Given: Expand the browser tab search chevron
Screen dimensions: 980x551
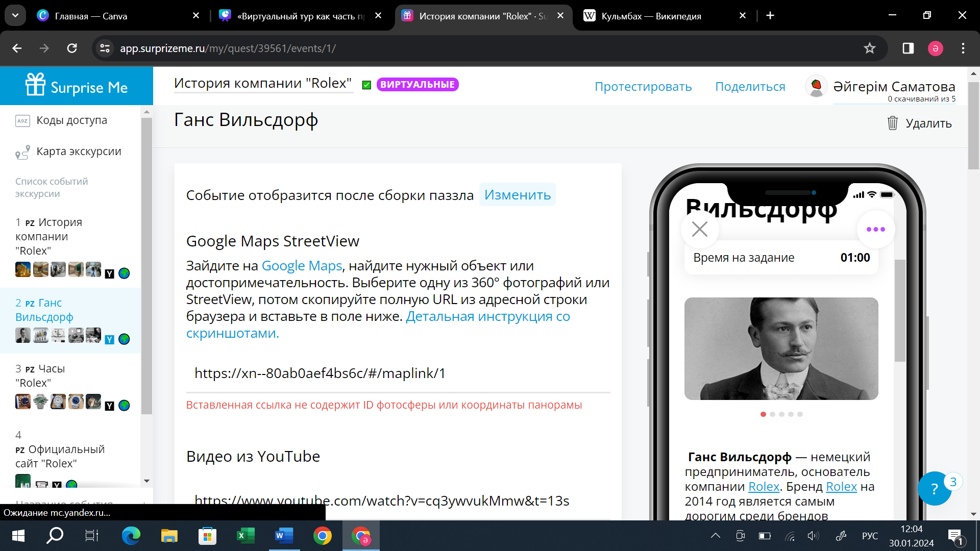Looking at the screenshot, I should (x=15, y=15).
